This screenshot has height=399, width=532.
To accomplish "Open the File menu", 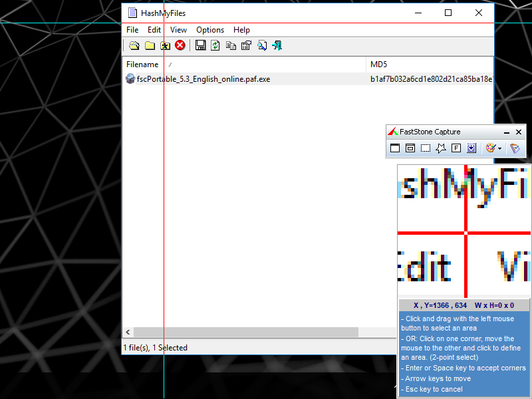I will (132, 30).
